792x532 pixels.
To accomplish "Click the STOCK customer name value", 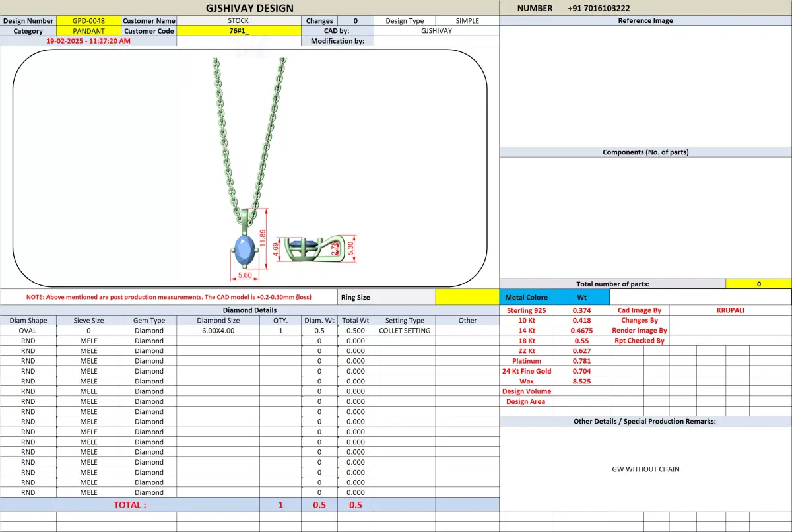I will 238,21.
